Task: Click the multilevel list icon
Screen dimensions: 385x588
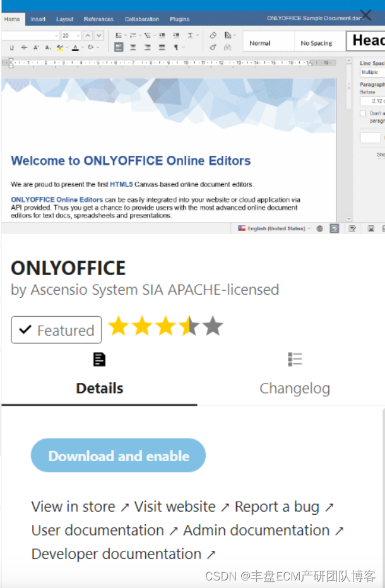Action: [147, 35]
